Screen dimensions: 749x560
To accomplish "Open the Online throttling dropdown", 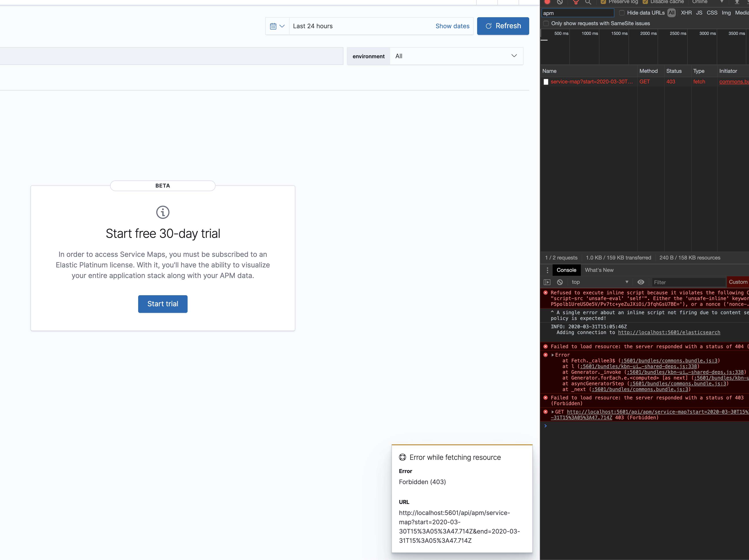I will point(708,2).
